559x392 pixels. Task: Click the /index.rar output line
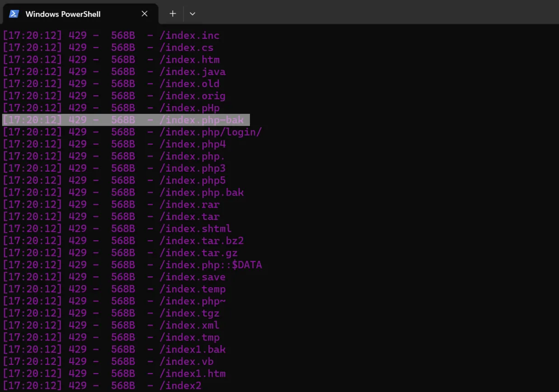[111, 205]
